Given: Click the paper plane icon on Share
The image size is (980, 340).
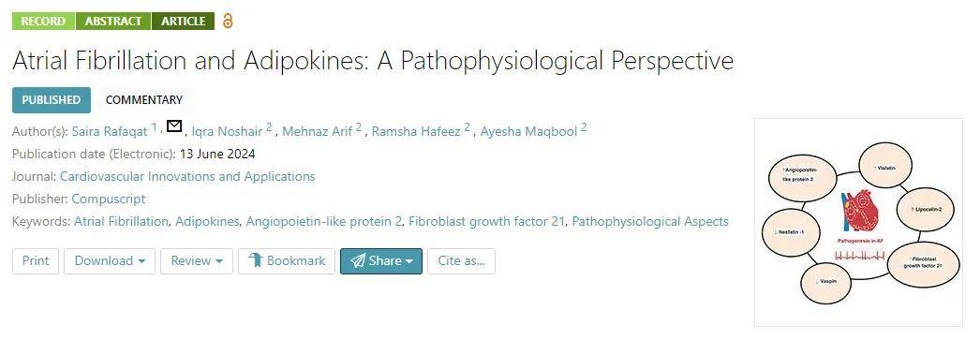Looking at the screenshot, I should tap(358, 260).
